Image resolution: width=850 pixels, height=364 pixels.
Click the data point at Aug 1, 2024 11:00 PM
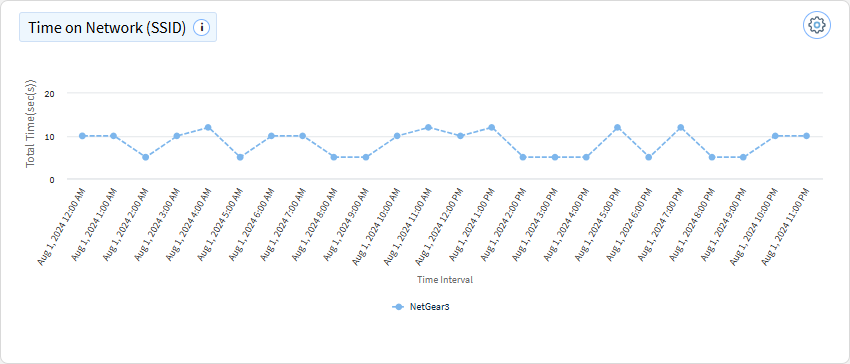click(x=806, y=136)
